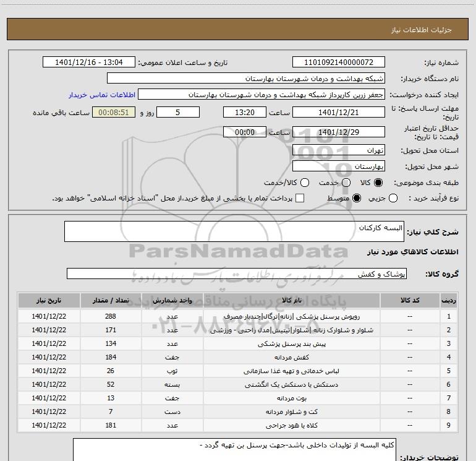476x461 pixels.
Task: Click the delivery province field تهران
Action: tap(339, 150)
